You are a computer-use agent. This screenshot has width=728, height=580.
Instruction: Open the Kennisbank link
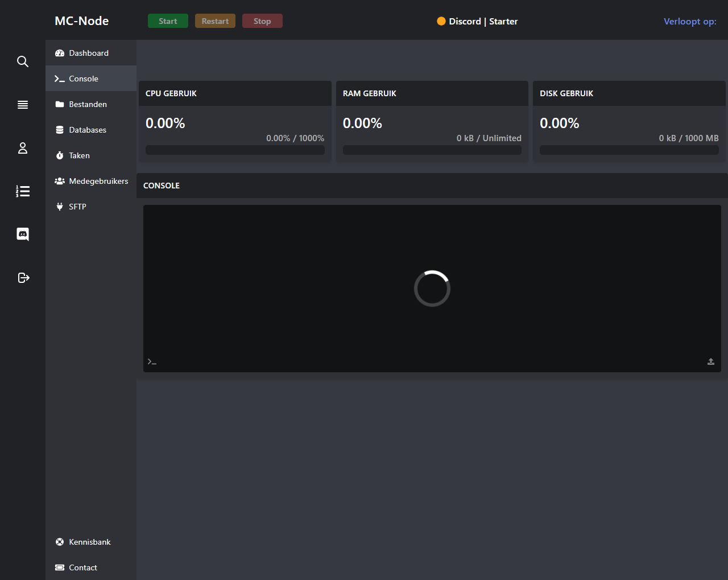(89, 542)
